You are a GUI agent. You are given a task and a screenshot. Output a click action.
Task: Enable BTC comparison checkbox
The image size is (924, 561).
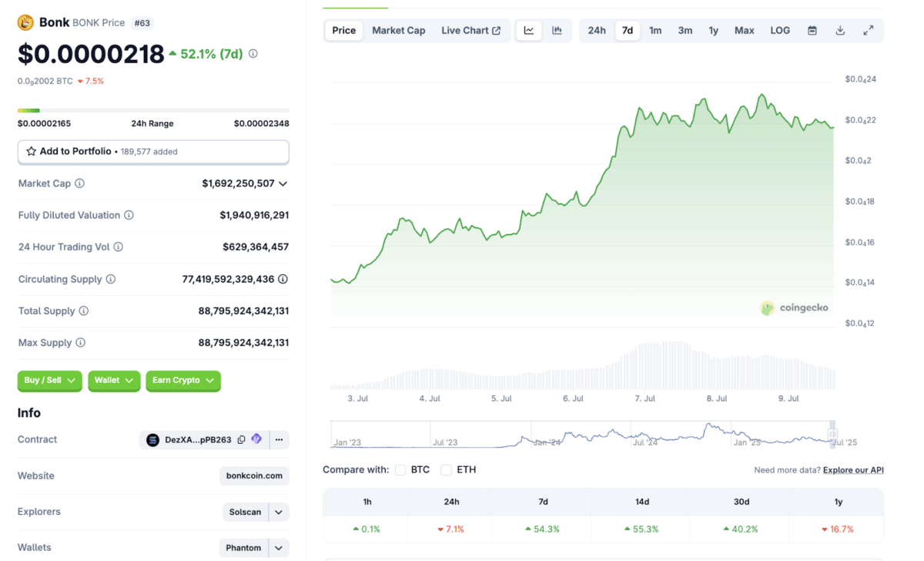(400, 470)
